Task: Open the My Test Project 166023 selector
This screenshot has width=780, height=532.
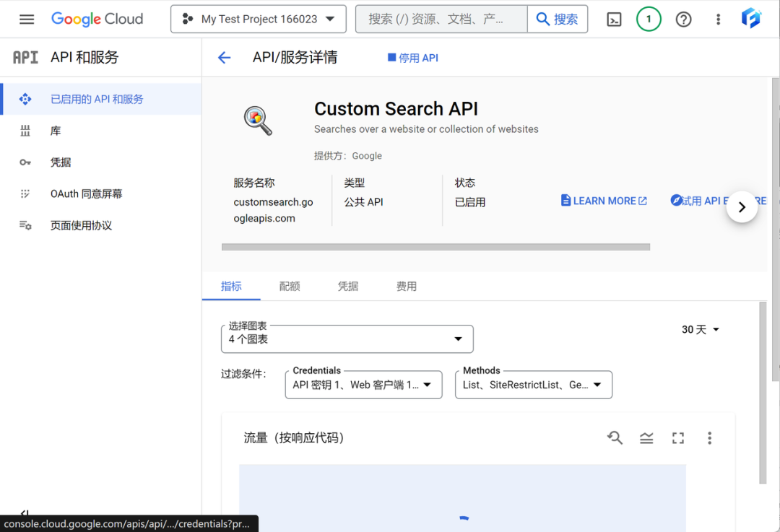Action: pos(258,19)
